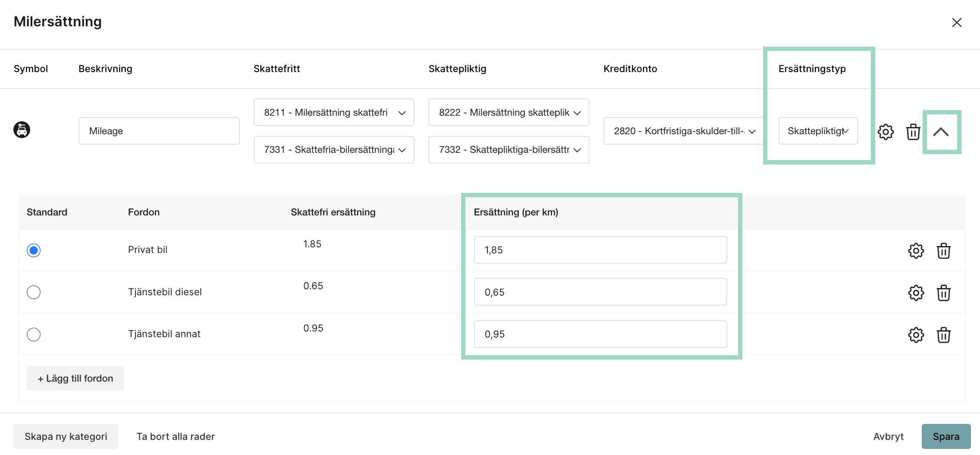
Task: Open the Ersättningstyp Skattepliktigt dropdown
Action: (x=818, y=131)
